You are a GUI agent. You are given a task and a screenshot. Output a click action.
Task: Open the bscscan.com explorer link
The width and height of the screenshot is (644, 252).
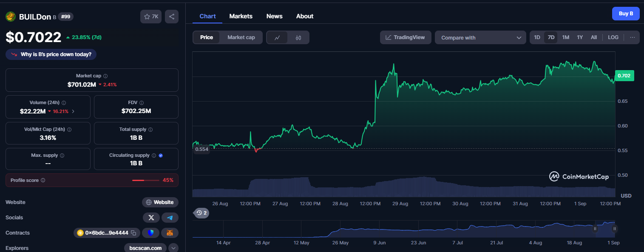pos(145,248)
